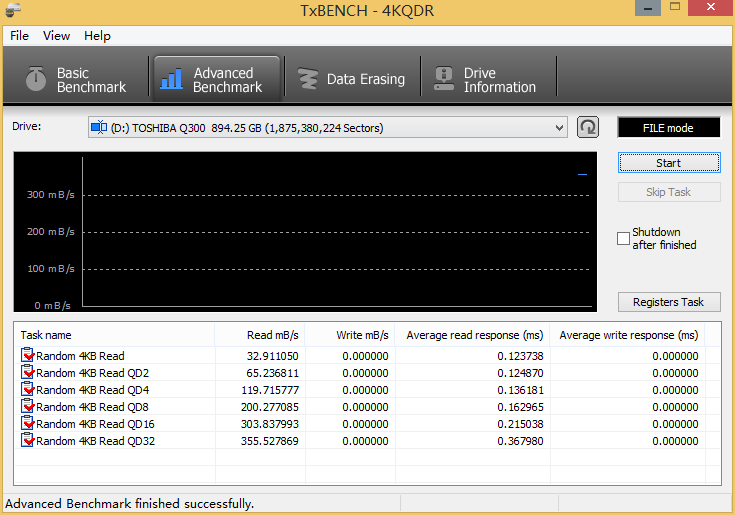This screenshot has height=515, width=735.
Task: Click the read response value 0.367980
Action: pyautogui.click(x=520, y=441)
